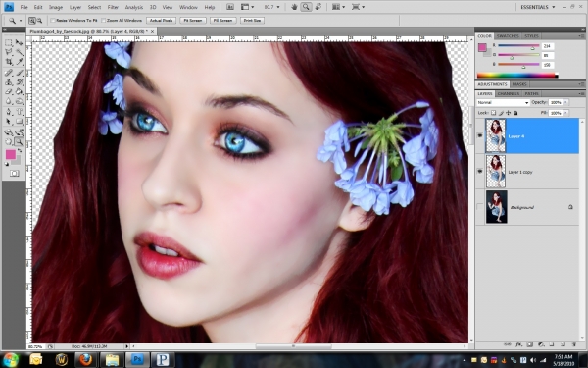Launch Bridge from the application bar
Screen dimensions: 588x368
[x=230, y=7]
